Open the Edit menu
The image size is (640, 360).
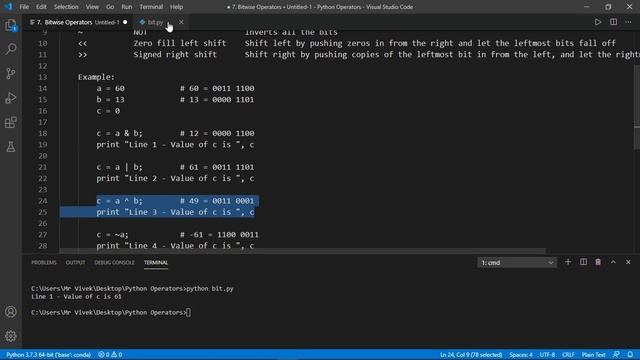(x=41, y=7)
